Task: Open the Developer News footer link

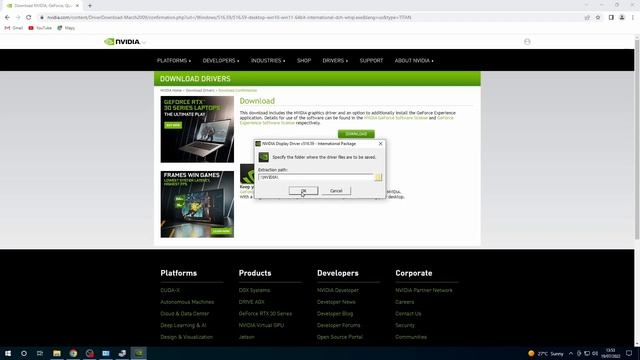Action: [x=336, y=302]
